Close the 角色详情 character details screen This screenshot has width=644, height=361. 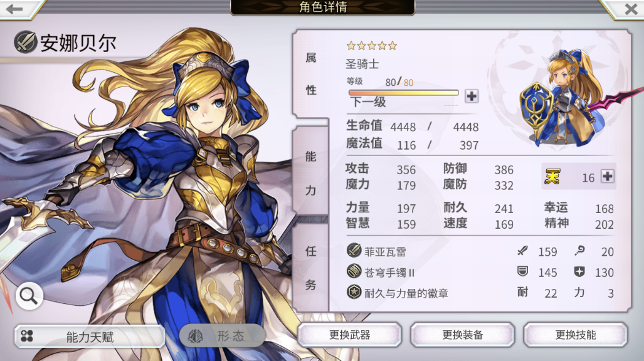pos(630,9)
